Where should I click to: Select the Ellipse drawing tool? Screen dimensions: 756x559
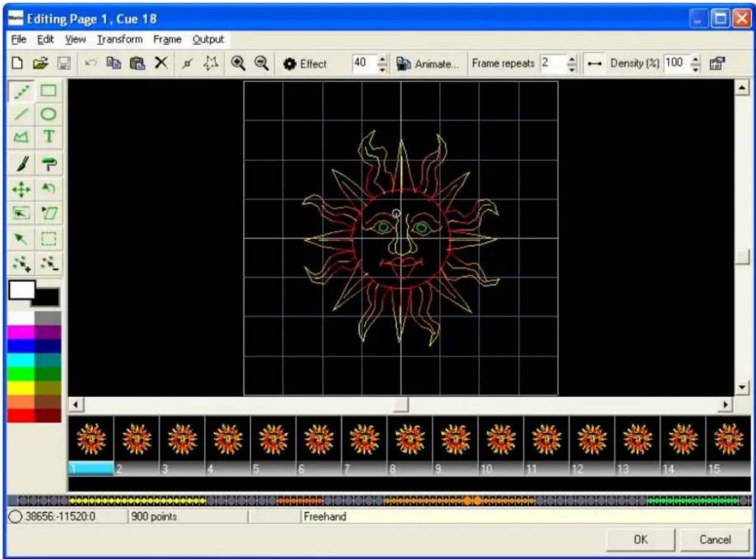[x=49, y=114]
